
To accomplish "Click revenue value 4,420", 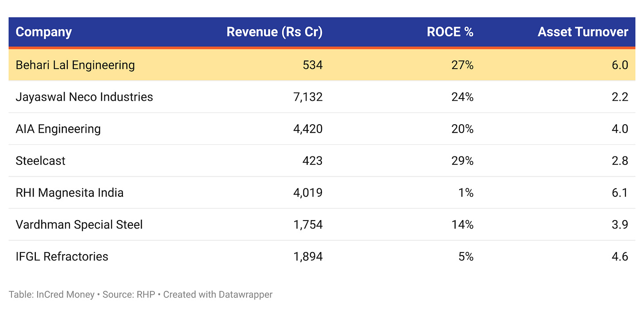I will pyautogui.click(x=308, y=129).
